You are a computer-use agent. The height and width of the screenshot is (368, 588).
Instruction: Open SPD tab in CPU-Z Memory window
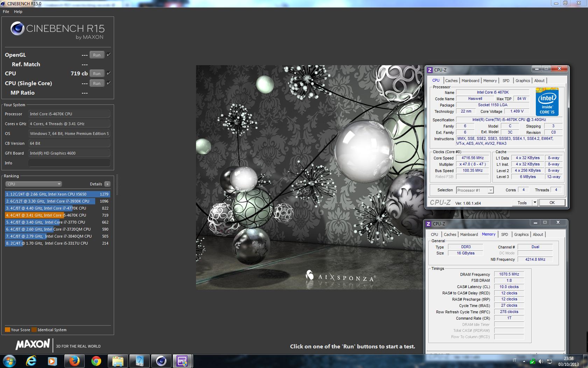click(x=505, y=234)
